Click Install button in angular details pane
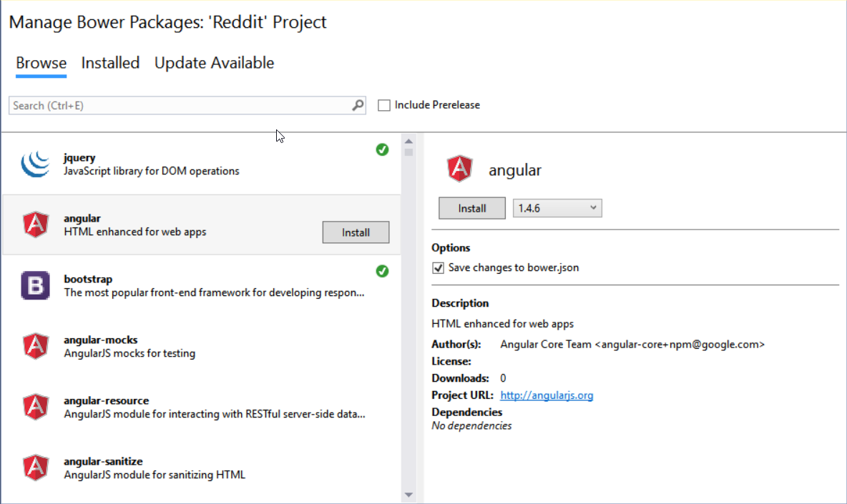Image resolution: width=847 pixels, height=504 pixels. point(471,208)
